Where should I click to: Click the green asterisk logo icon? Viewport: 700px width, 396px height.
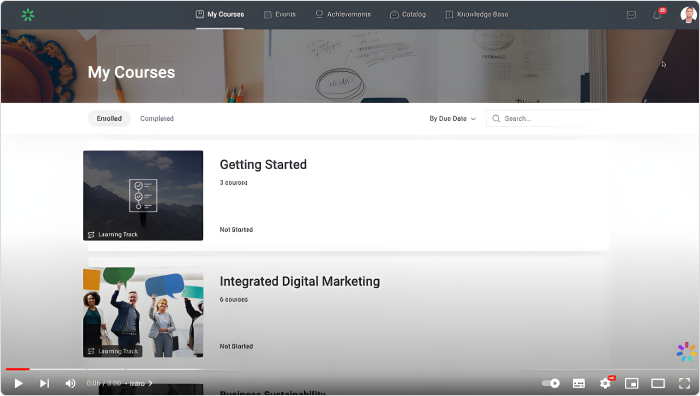(28, 15)
